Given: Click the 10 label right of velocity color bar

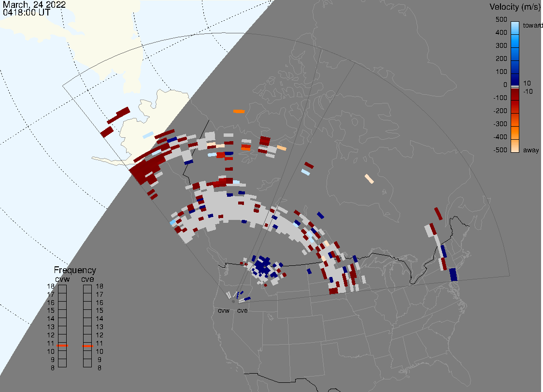Looking at the screenshot, I should pyautogui.click(x=527, y=83).
